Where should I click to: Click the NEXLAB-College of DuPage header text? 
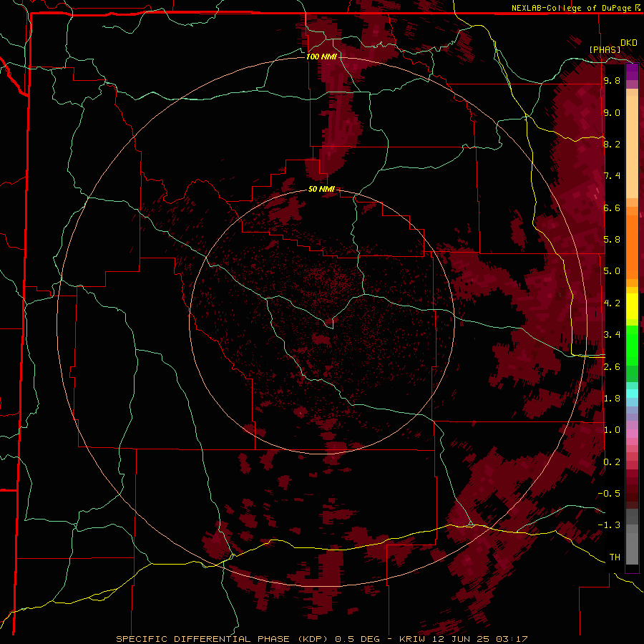tap(572, 8)
